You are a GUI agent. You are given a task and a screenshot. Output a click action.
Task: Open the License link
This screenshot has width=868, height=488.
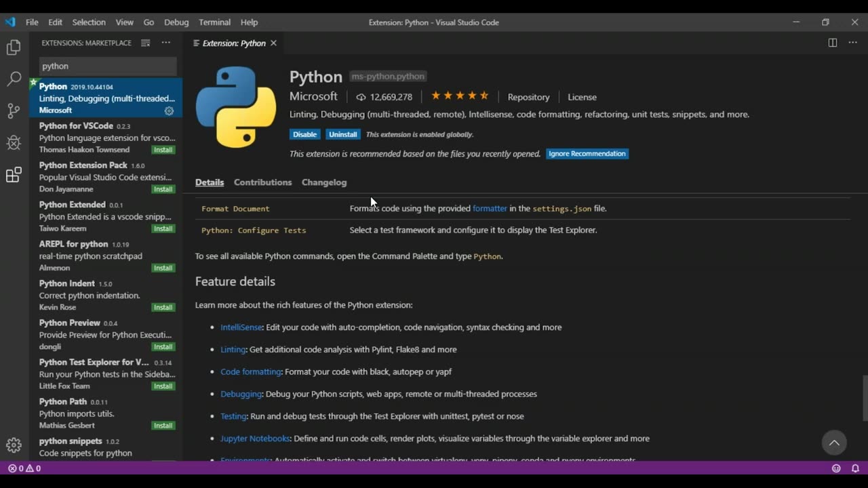pyautogui.click(x=582, y=97)
